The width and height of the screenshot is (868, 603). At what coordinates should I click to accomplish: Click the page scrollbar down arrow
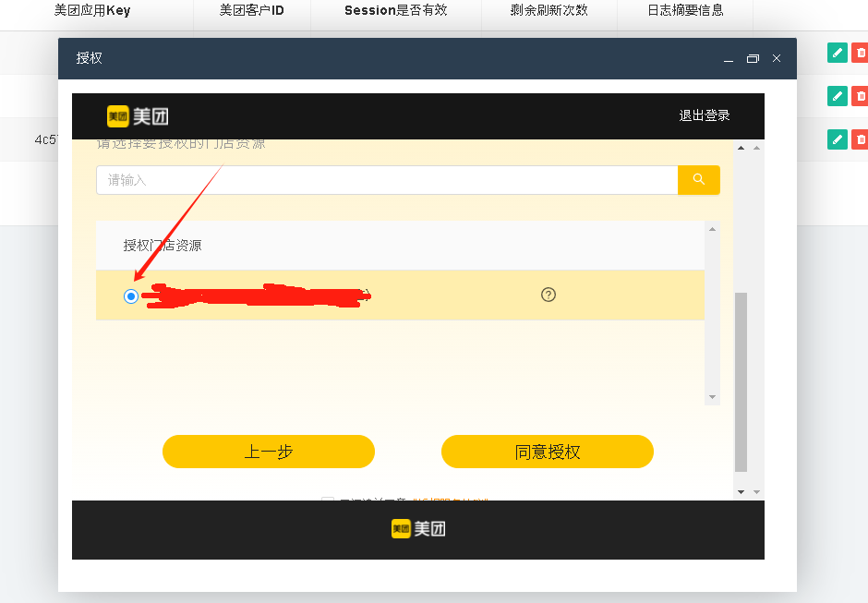(x=741, y=492)
